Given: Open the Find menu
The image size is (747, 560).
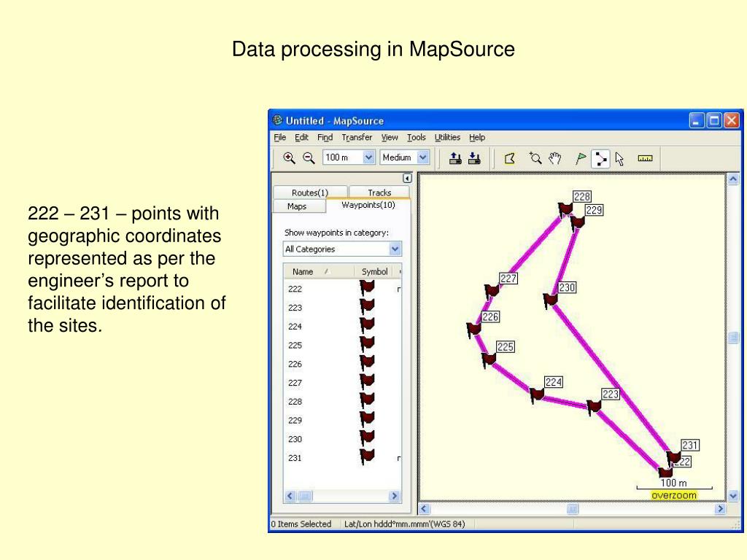Looking at the screenshot, I should [x=325, y=137].
